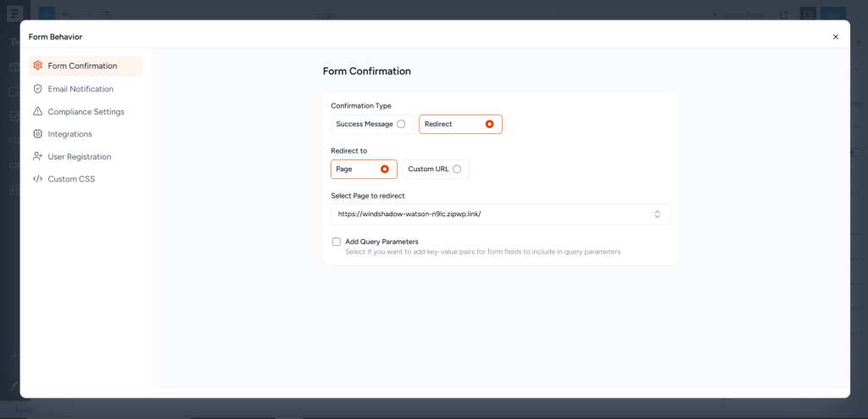Select the Success Message radio option
868x419 pixels.
coord(401,124)
